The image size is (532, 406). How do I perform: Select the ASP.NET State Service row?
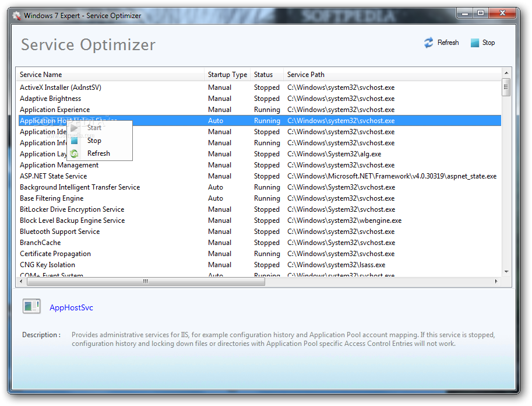point(259,176)
